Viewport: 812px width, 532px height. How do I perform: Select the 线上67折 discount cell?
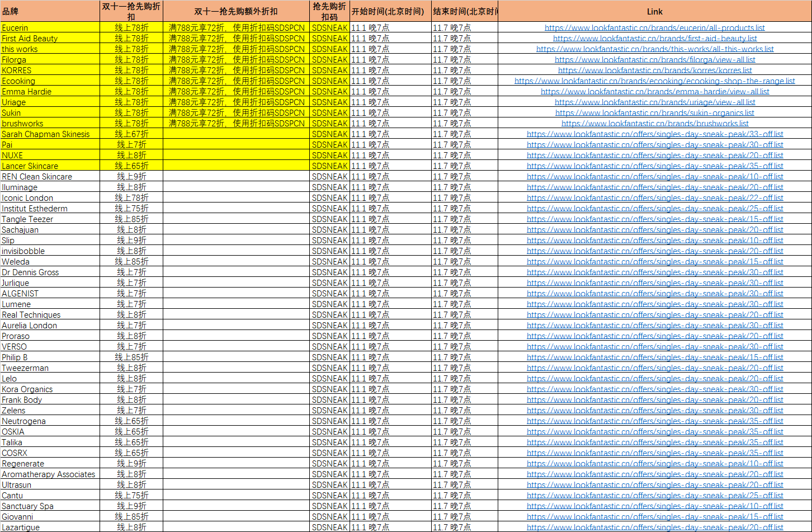(131, 134)
